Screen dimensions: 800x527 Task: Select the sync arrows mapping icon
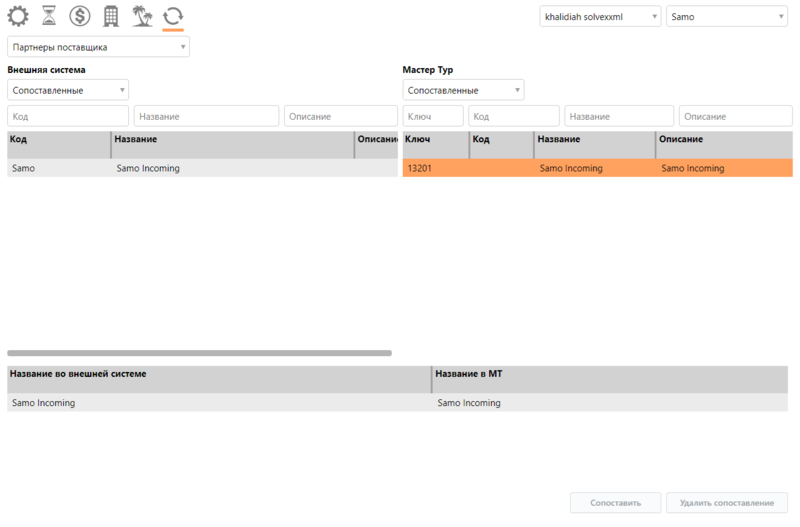pos(173,16)
